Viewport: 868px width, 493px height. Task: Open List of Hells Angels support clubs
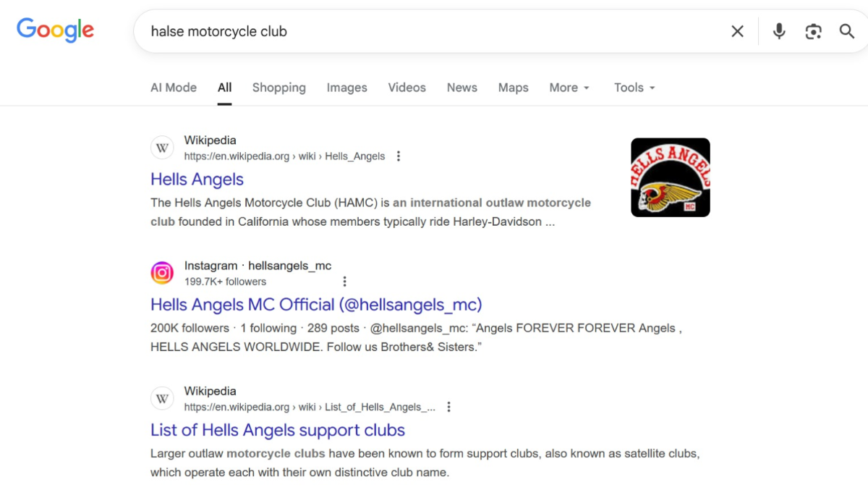(x=277, y=430)
